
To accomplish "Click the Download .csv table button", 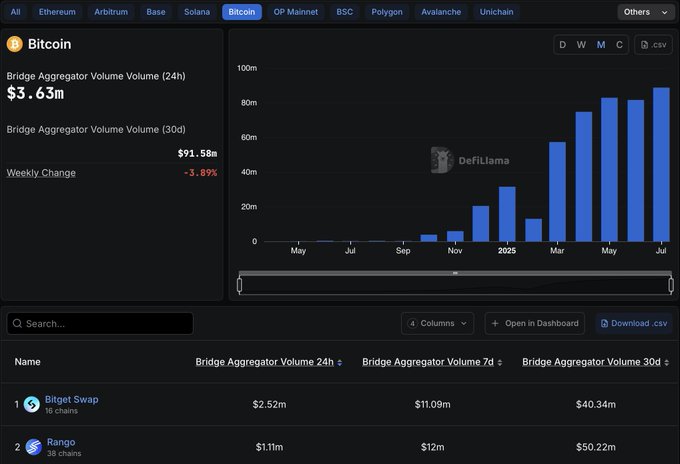I will coord(634,323).
